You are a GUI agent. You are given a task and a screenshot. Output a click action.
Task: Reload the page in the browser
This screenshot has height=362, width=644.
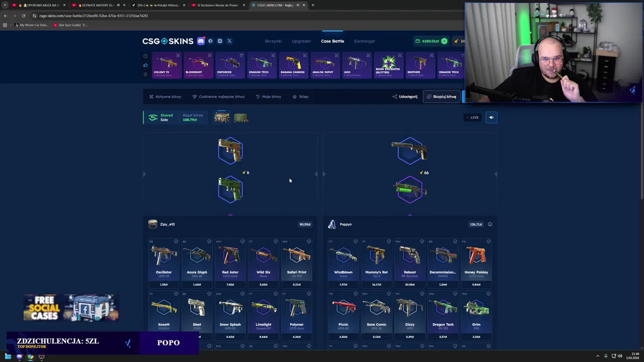click(23, 16)
